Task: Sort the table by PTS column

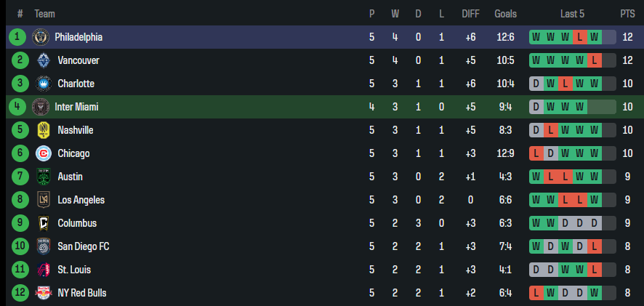Action: pyautogui.click(x=627, y=14)
